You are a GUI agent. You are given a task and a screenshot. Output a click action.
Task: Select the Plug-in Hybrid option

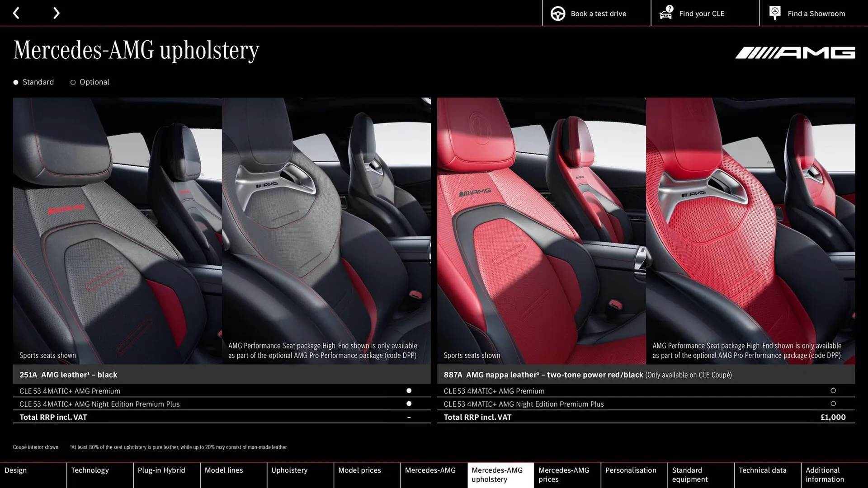pyautogui.click(x=161, y=470)
